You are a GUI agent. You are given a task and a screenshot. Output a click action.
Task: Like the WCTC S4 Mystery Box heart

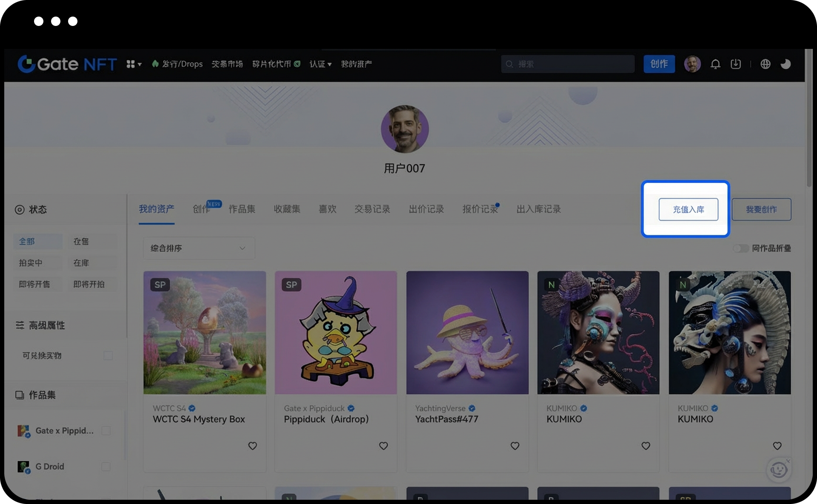click(252, 446)
